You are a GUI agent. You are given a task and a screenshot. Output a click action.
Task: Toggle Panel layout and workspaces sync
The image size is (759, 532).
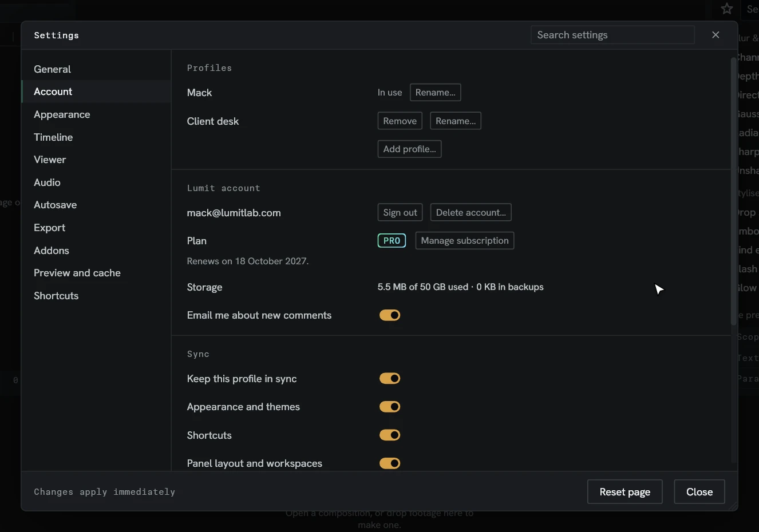(390, 463)
